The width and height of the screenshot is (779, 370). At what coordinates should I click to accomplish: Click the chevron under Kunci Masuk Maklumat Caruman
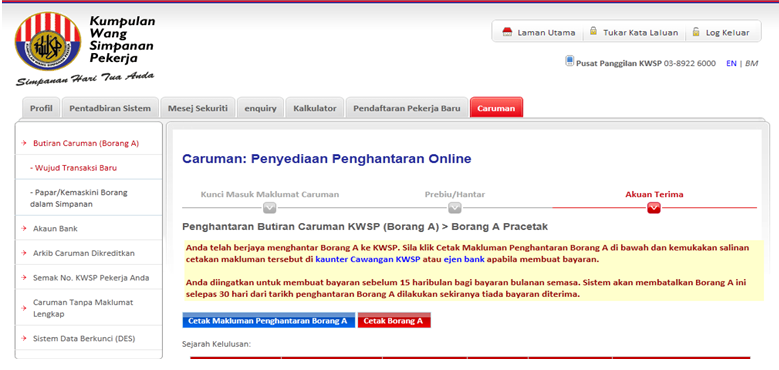click(270, 208)
